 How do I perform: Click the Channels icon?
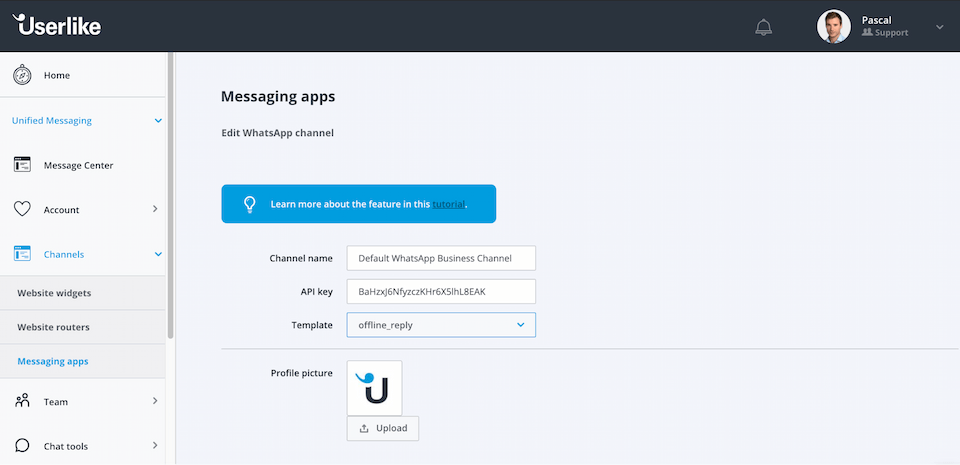(22, 253)
